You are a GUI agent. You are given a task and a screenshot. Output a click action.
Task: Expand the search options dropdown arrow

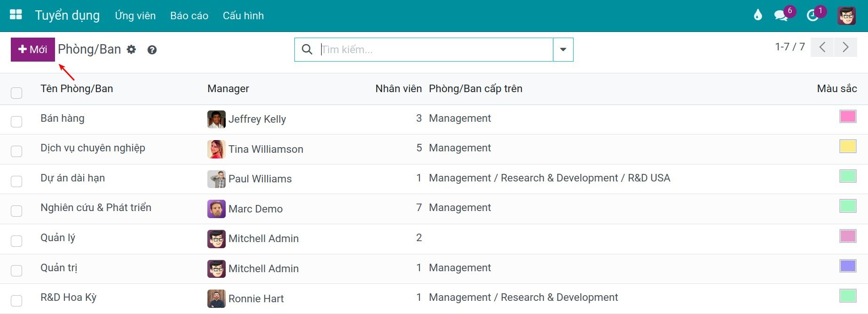click(563, 49)
